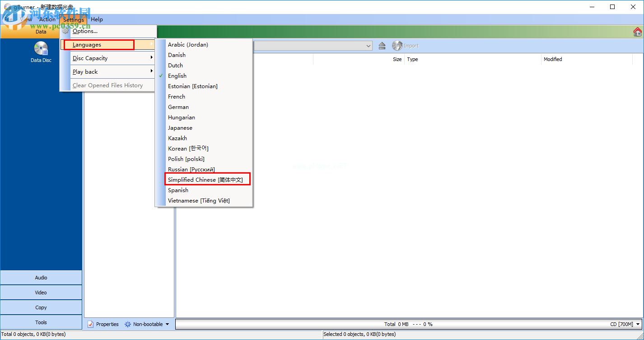Screen dimensions: 644x340
Task: Open the Non-bootable dropdown
Action: tap(147, 324)
